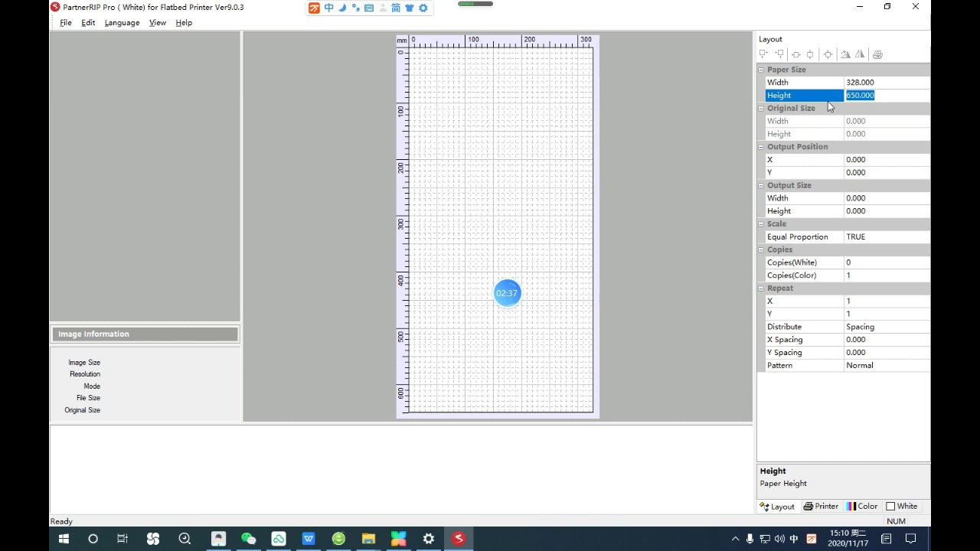Open the IME soft keyboard icon
The height and width of the screenshot is (551, 980).
click(x=369, y=8)
